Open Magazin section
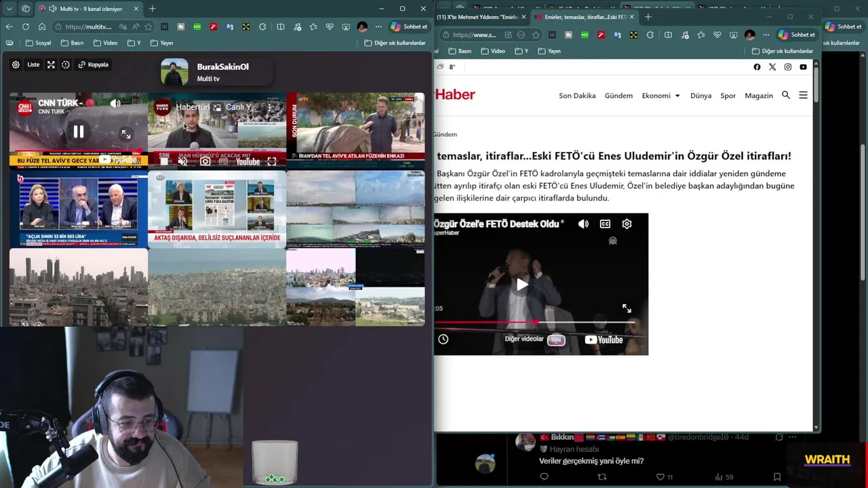 (x=759, y=96)
